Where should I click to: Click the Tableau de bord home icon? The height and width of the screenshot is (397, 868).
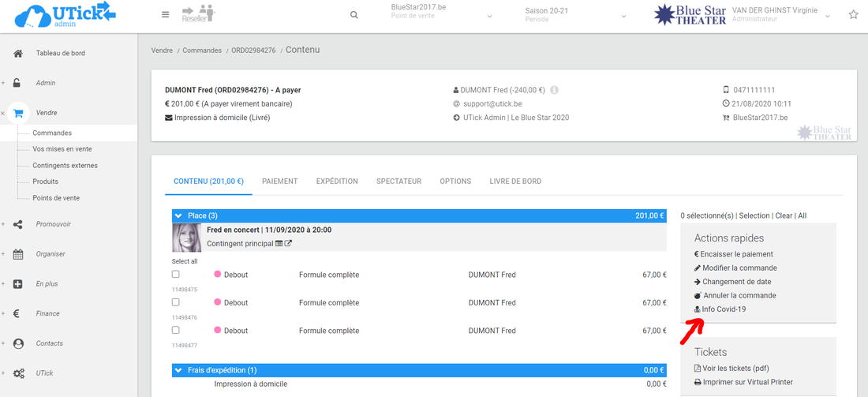[x=18, y=53]
